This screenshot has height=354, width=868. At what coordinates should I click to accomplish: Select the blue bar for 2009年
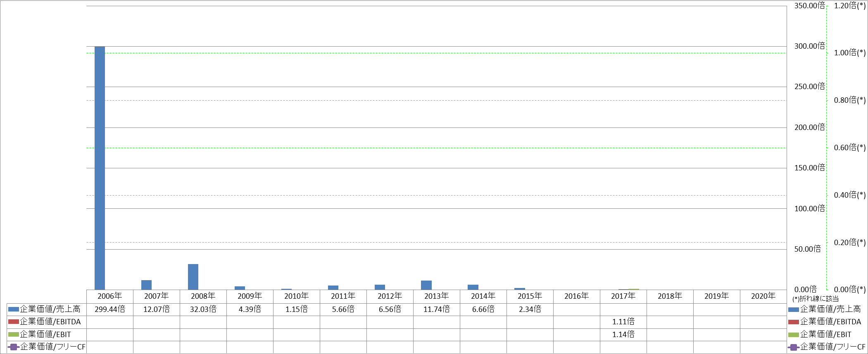[x=240, y=288]
